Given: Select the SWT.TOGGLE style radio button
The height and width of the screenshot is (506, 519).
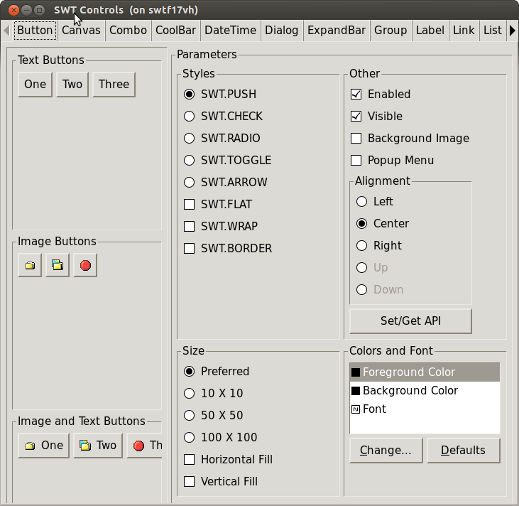Looking at the screenshot, I should pos(189,160).
